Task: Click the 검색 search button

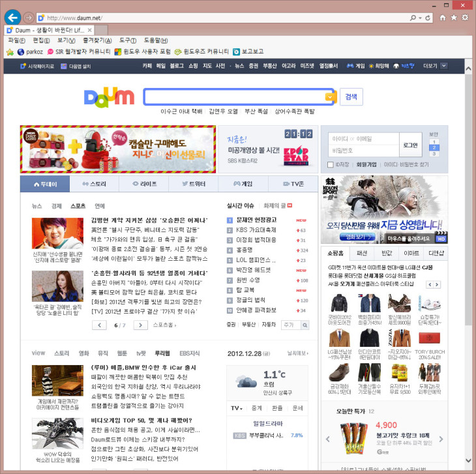Action: coord(351,96)
